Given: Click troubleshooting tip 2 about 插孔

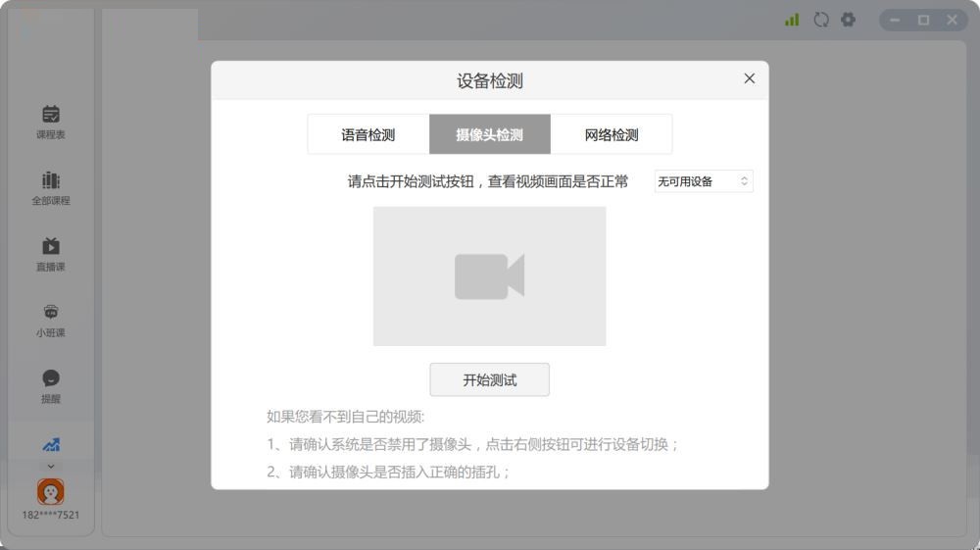Looking at the screenshot, I should point(388,472).
